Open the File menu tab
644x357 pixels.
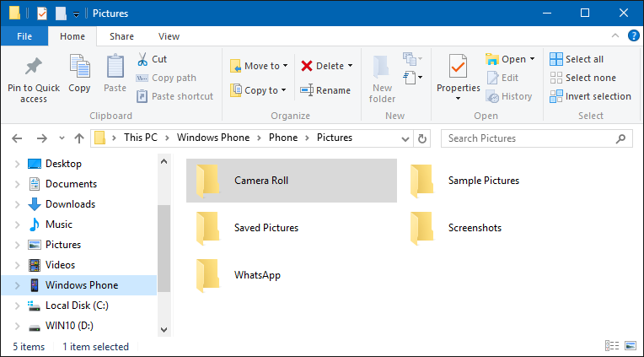pyautogui.click(x=24, y=36)
